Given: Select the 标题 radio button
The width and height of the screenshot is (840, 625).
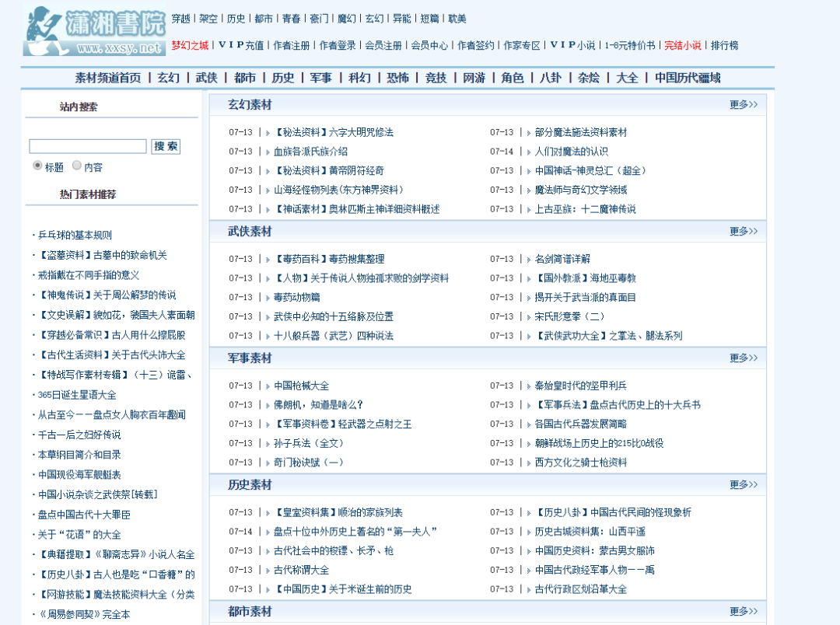Looking at the screenshot, I should (37, 166).
